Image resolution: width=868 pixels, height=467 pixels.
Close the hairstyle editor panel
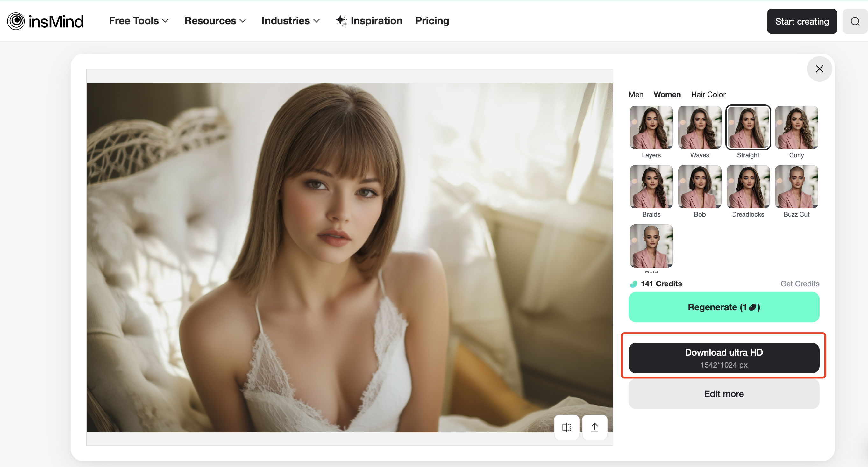tap(819, 69)
